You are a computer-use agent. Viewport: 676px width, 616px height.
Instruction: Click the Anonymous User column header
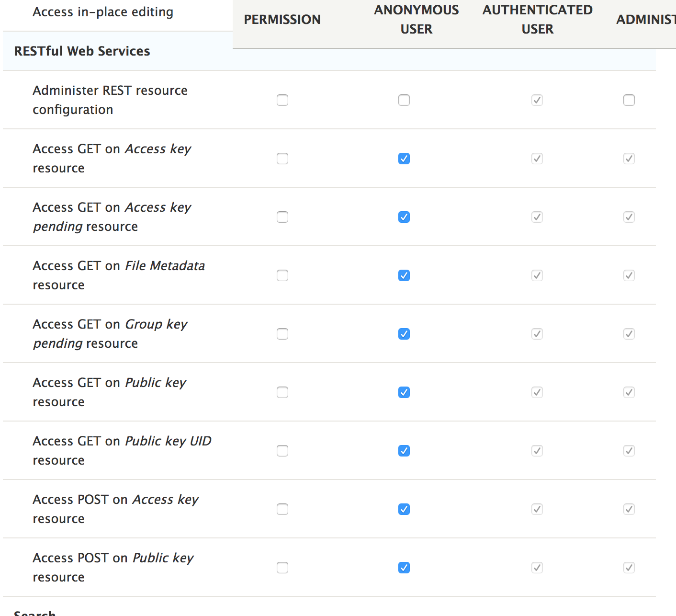pos(416,20)
